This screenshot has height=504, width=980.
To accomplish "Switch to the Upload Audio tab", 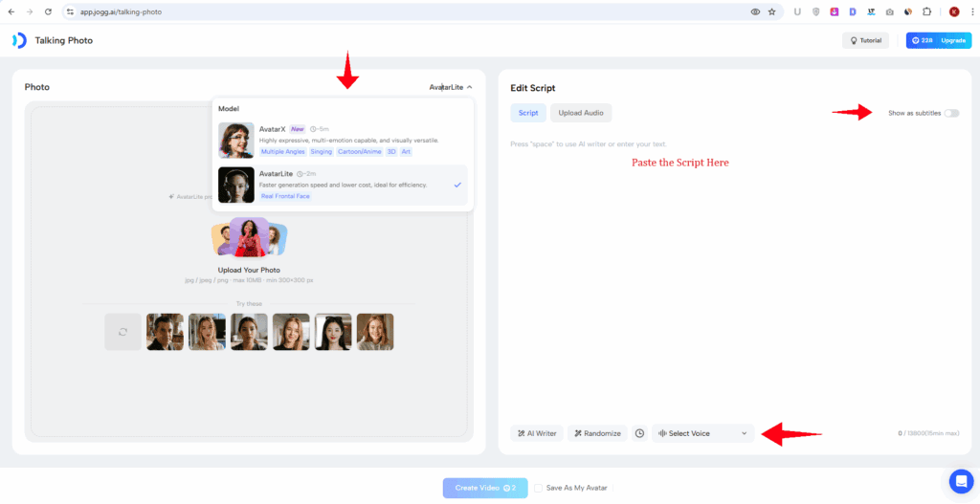I will click(580, 113).
